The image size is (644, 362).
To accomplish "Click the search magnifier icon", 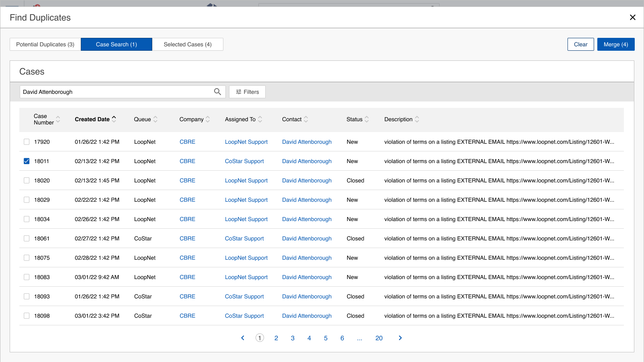I will (x=217, y=92).
